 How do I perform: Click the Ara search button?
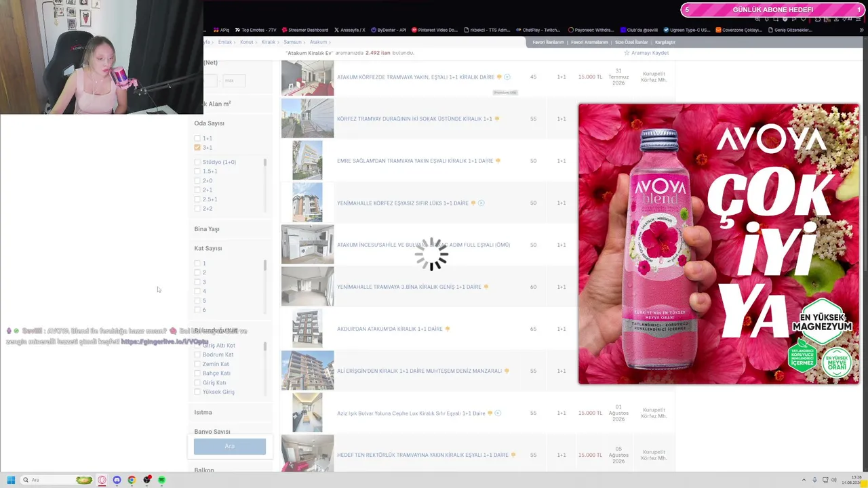point(230,446)
